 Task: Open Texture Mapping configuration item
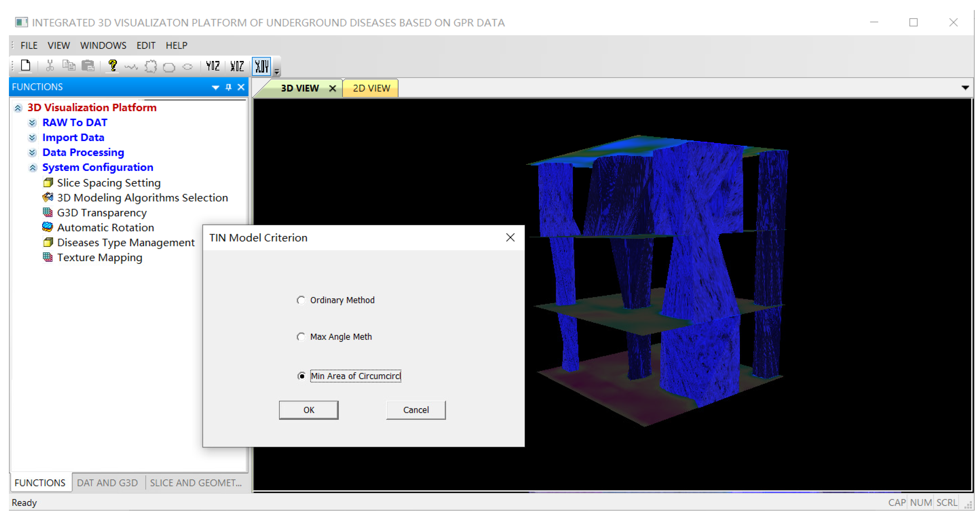100,258
